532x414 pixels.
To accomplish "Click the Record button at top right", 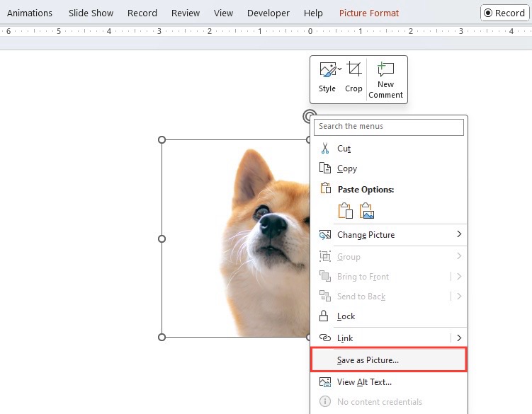I will [504, 13].
